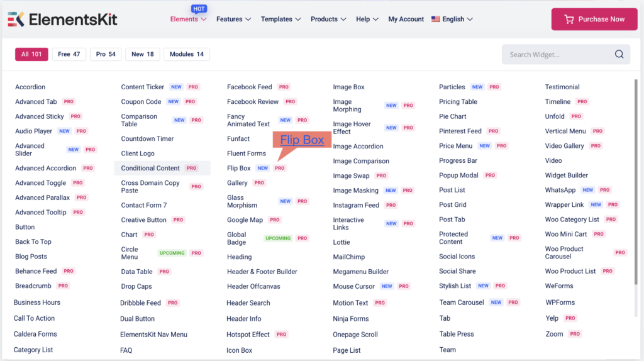The height and width of the screenshot is (361, 644).
Task: Show the New 18 widgets tab
Action: click(x=142, y=54)
